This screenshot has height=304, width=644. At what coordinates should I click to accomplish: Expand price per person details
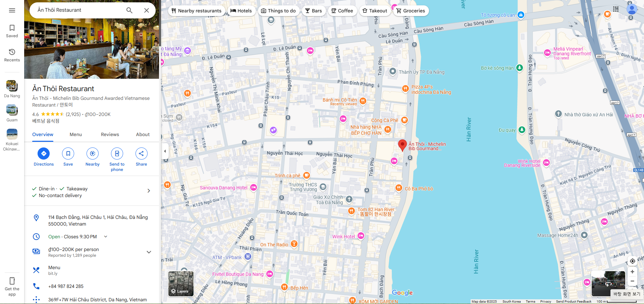[149, 252]
